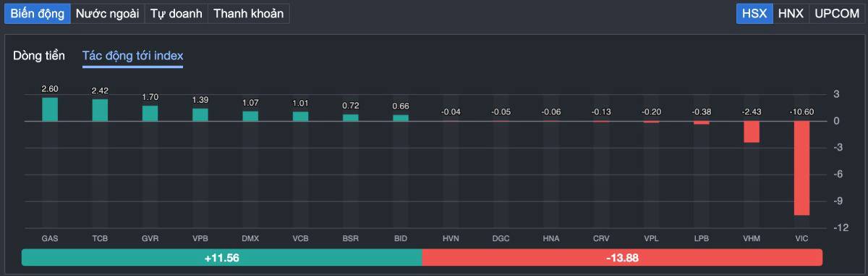Select the Tác động tới index sub-tab
Viewport: 868px width, 276px height.
[132, 56]
